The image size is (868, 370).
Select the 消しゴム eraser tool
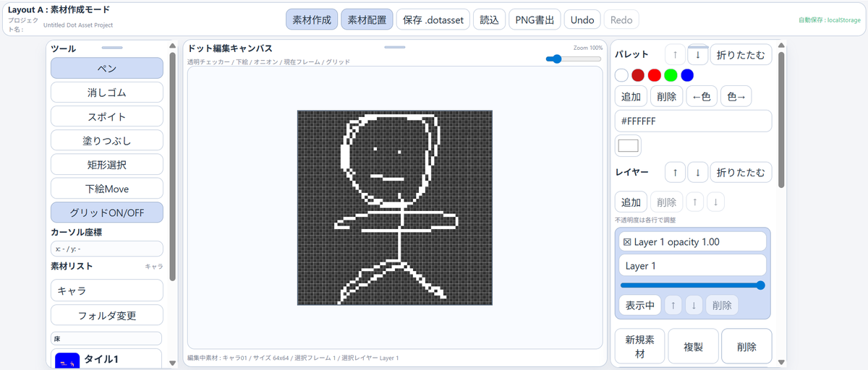click(107, 92)
